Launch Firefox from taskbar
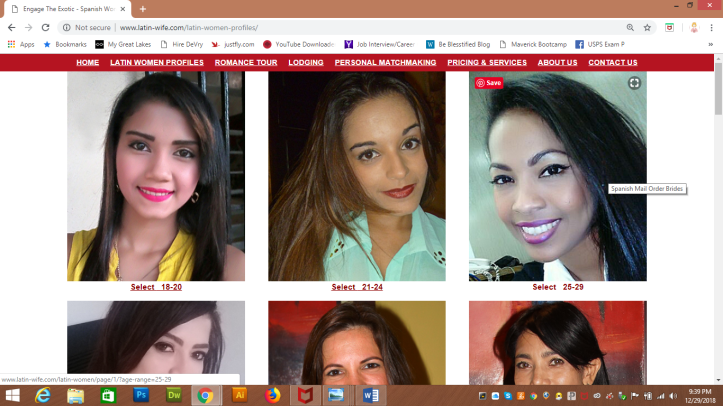This screenshot has height=406, width=723. (x=273, y=395)
